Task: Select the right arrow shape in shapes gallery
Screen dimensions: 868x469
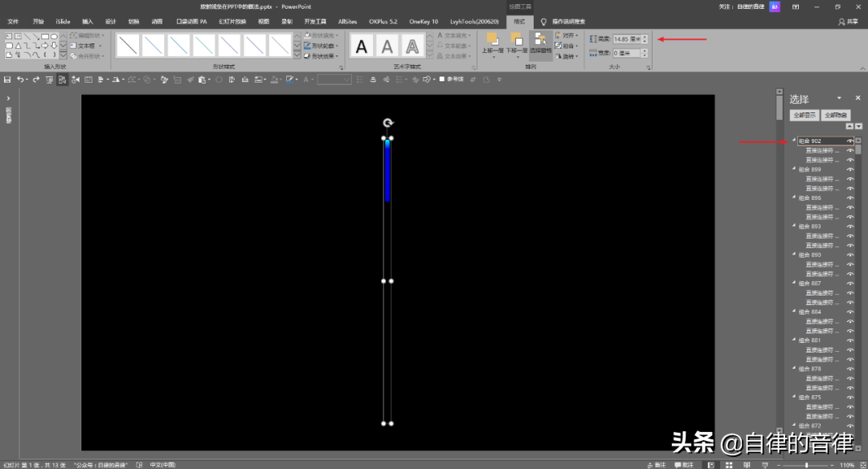Action: click(45, 46)
